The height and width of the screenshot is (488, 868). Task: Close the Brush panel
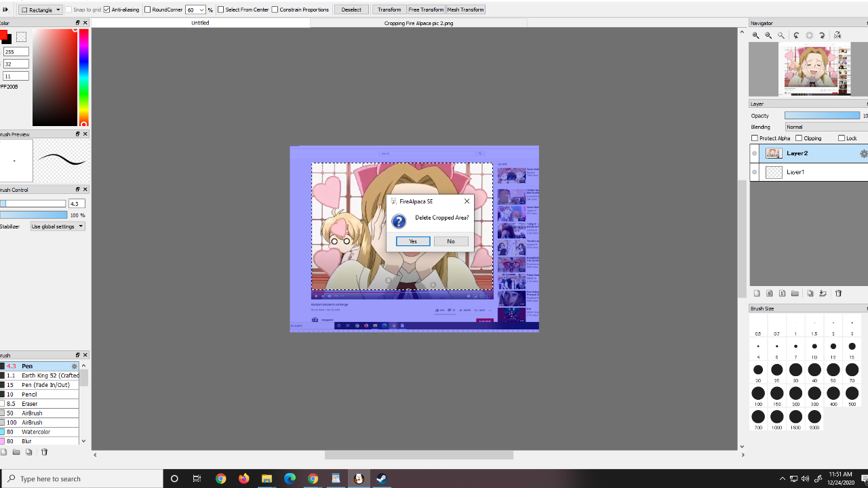[x=85, y=355]
